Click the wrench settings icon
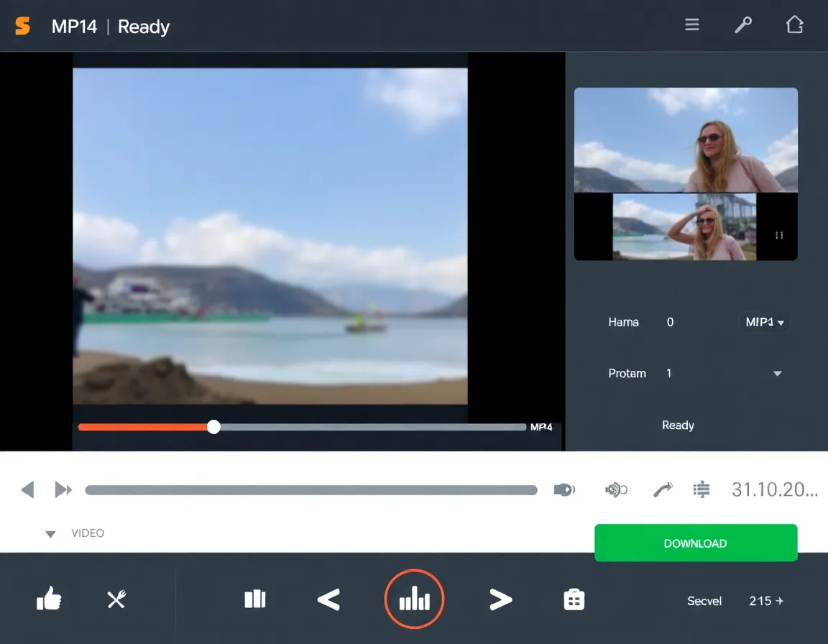 742,26
